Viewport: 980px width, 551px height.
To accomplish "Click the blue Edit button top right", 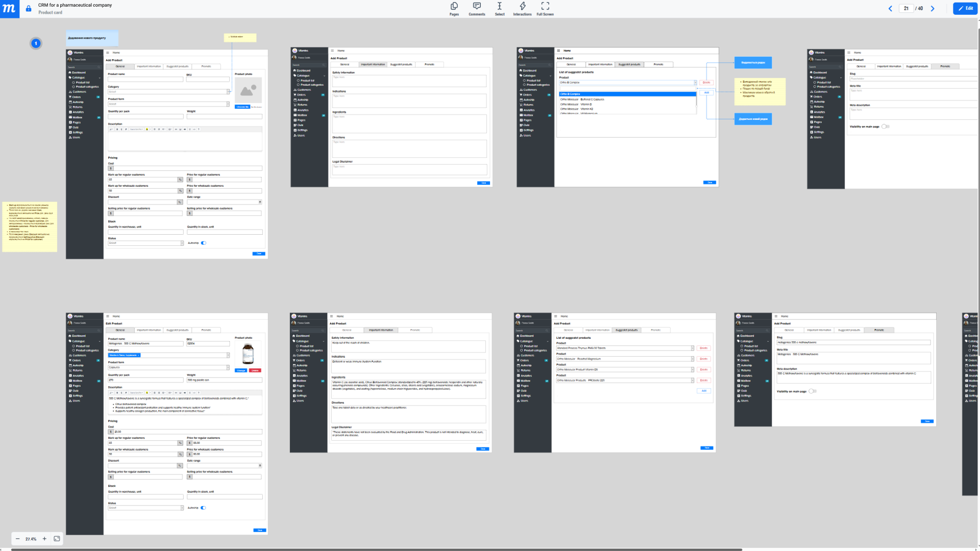I will [x=965, y=8].
